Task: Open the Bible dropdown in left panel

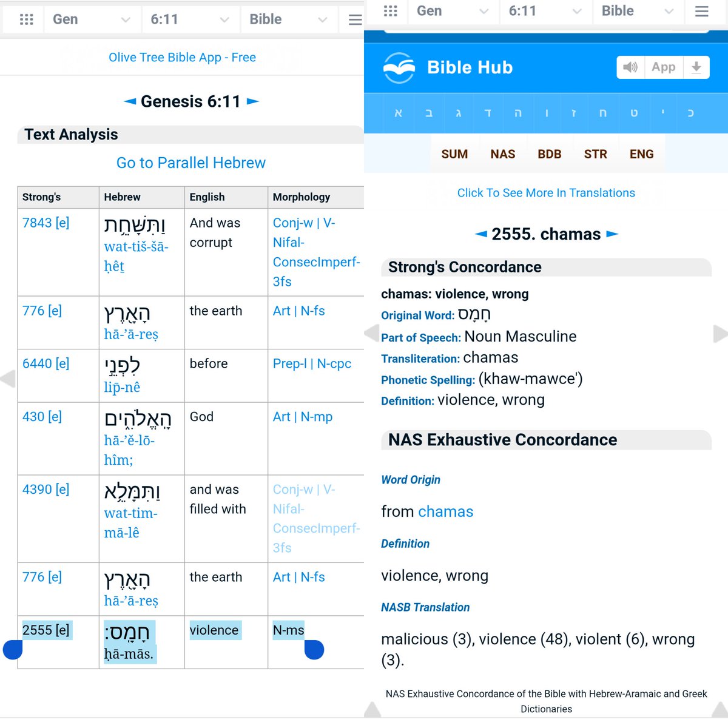Action: (289, 19)
